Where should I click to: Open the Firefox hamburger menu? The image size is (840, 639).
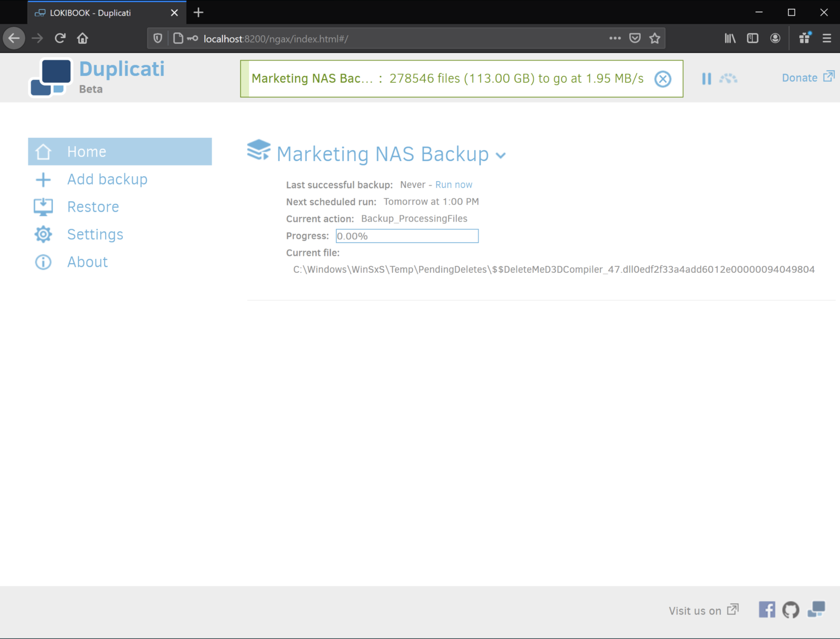point(826,38)
